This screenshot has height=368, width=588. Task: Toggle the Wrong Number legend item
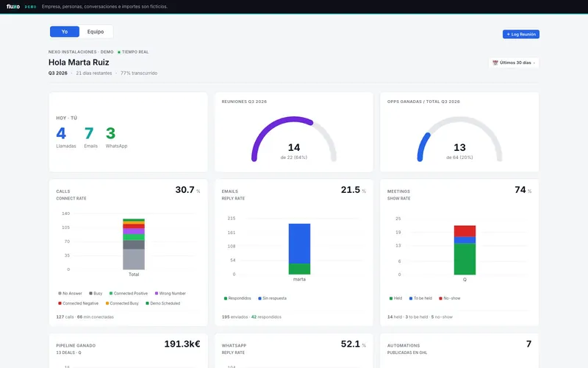(x=171, y=293)
